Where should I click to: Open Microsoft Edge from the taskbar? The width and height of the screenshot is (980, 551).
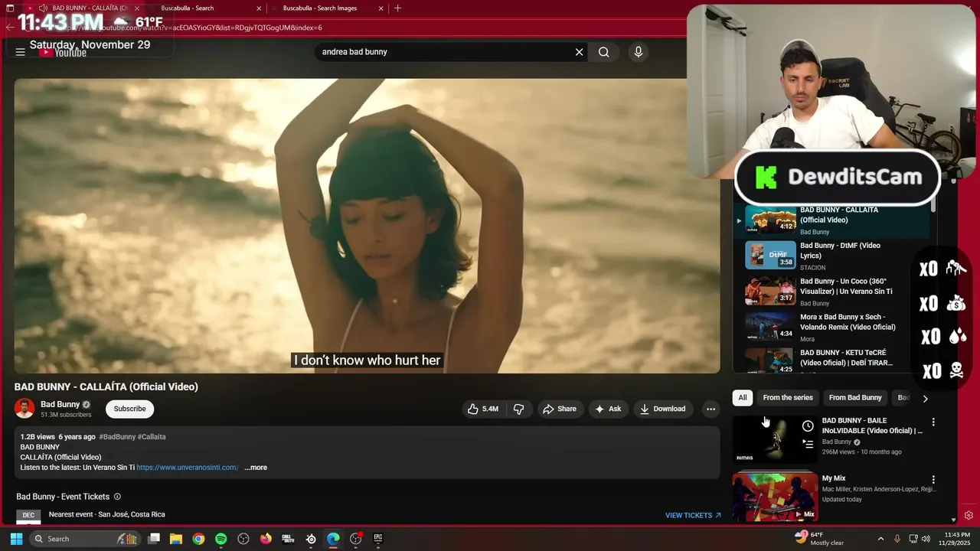pyautogui.click(x=333, y=539)
